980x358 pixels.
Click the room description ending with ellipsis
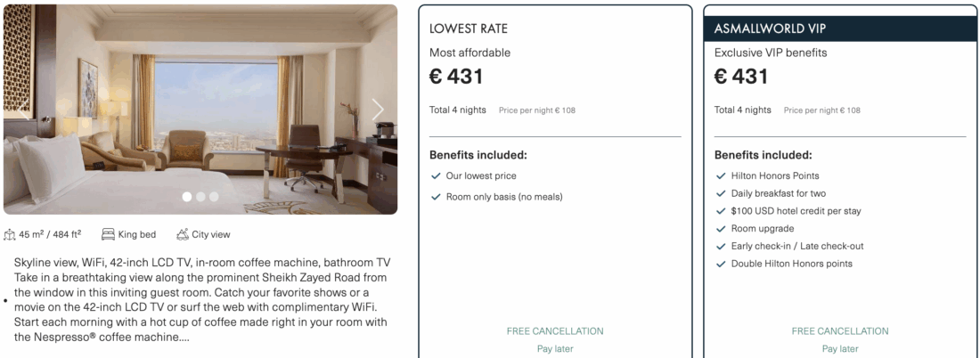pos(202,300)
